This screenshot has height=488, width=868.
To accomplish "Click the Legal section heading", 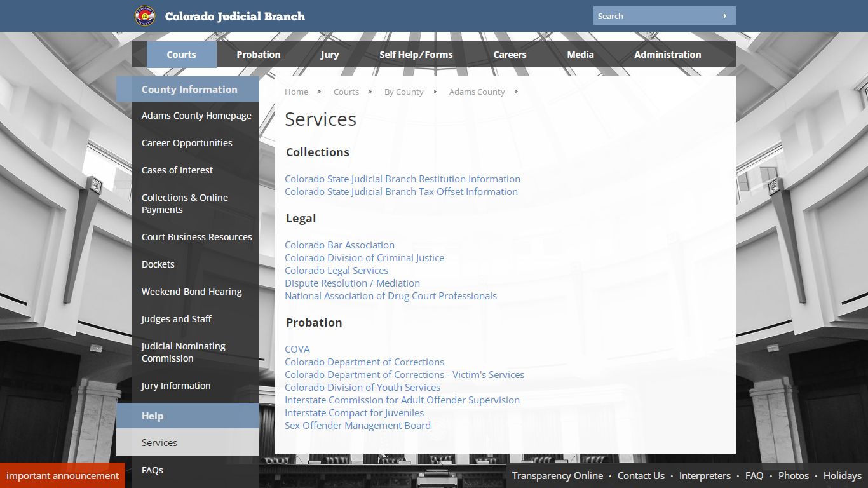I will (301, 219).
